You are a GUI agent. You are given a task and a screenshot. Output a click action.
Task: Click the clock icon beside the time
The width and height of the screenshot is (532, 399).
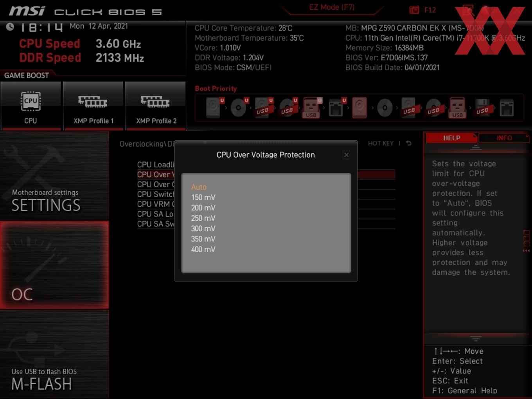point(10,27)
